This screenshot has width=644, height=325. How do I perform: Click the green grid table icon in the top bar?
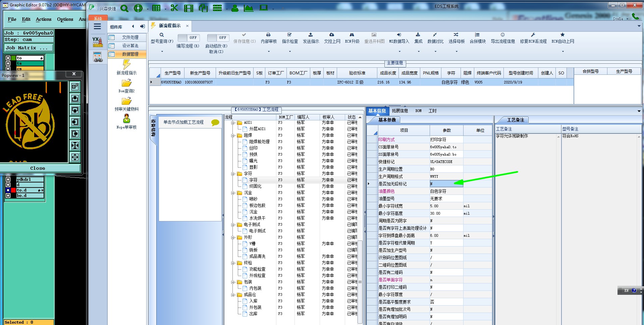click(x=156, y=8)
